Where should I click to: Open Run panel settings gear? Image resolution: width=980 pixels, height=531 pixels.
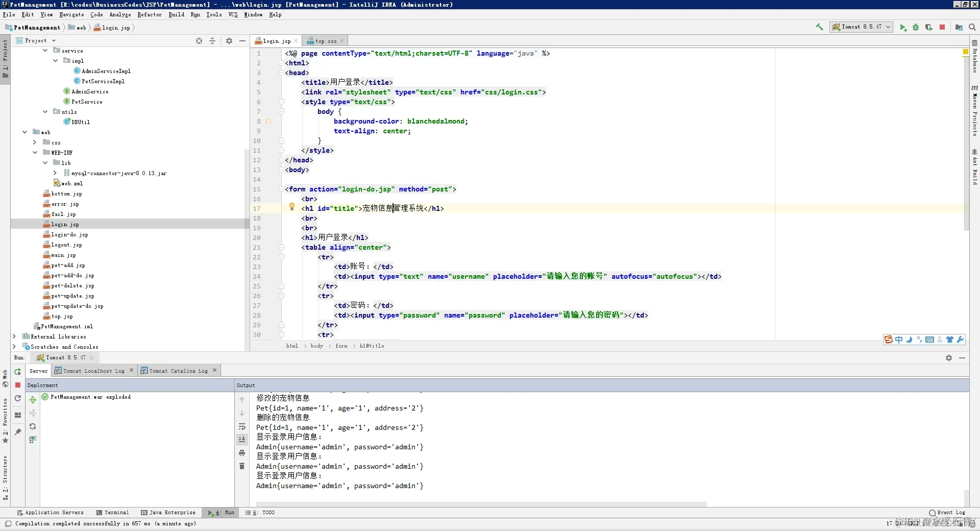click(949, 358)
